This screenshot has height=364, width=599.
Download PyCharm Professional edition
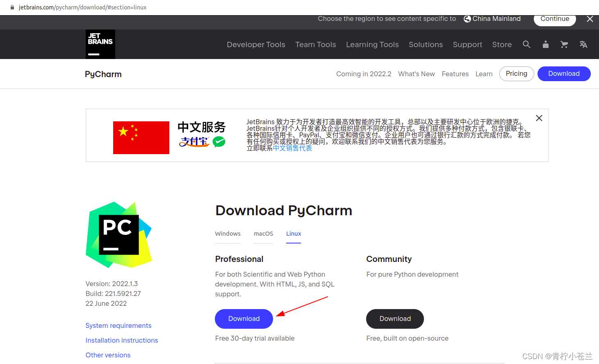(x=244, y=319)
